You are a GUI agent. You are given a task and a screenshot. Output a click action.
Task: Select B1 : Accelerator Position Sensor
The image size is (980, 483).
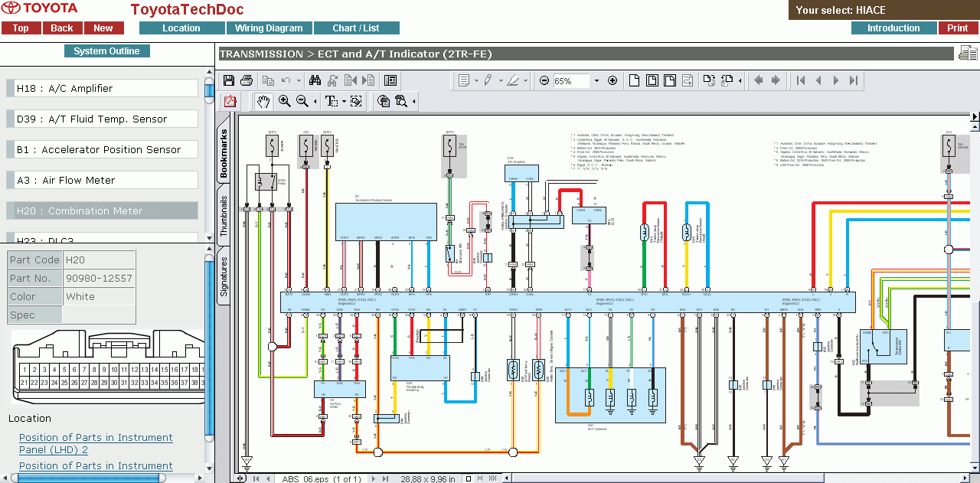click(x=103, y=149)
